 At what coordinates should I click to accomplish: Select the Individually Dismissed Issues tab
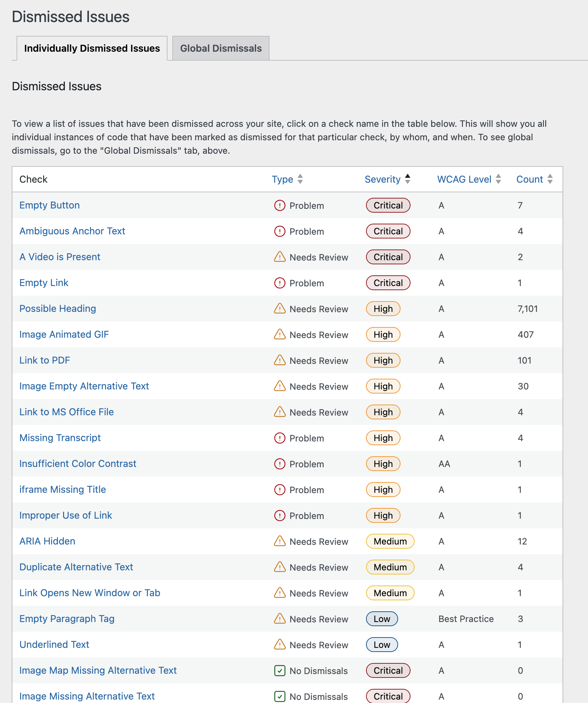92,48
